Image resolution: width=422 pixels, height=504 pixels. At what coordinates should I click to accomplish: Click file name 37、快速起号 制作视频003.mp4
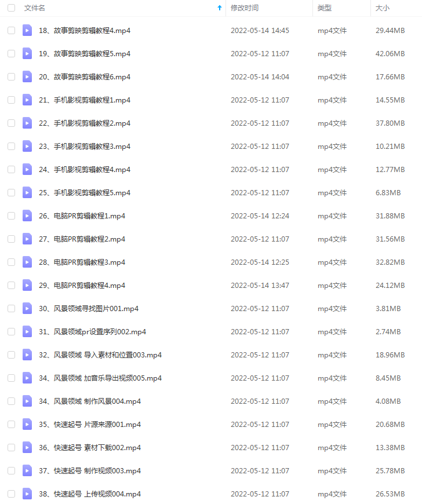coord(90,470)
